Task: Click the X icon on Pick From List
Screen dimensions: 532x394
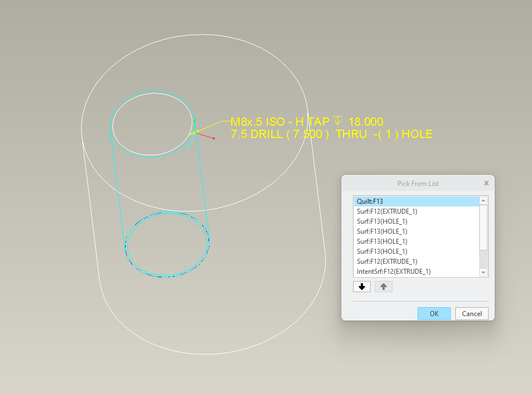Action: coord(486,183)
